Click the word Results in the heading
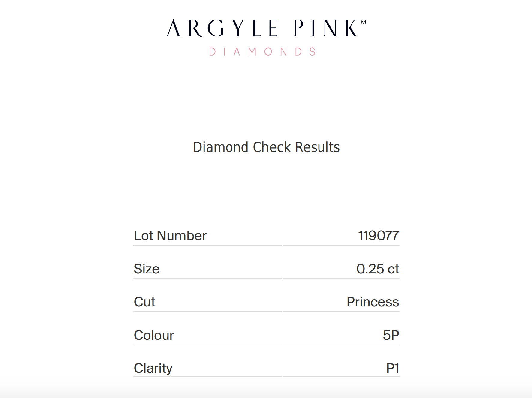532x398 pixels. [317, 147]
